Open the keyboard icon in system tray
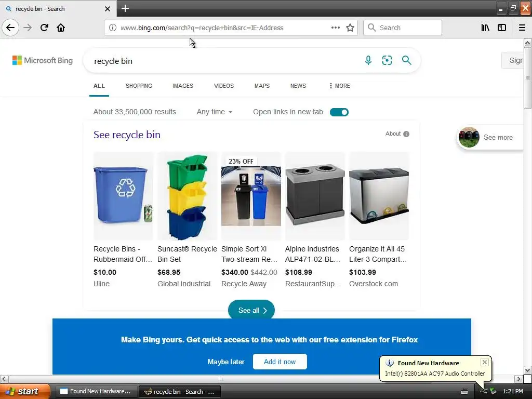Image resolution: width=532 pixels, height=399 pixels. click(x=464, y=392)
